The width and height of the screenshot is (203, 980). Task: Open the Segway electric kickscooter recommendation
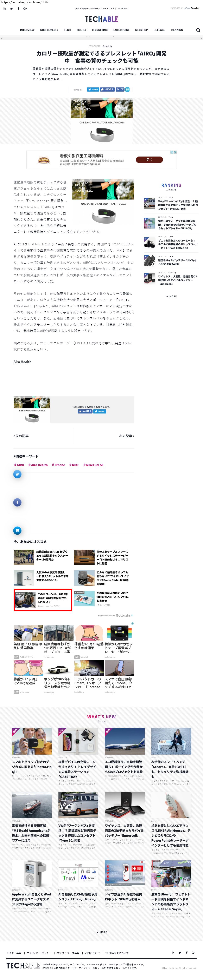tap(53, 555)
